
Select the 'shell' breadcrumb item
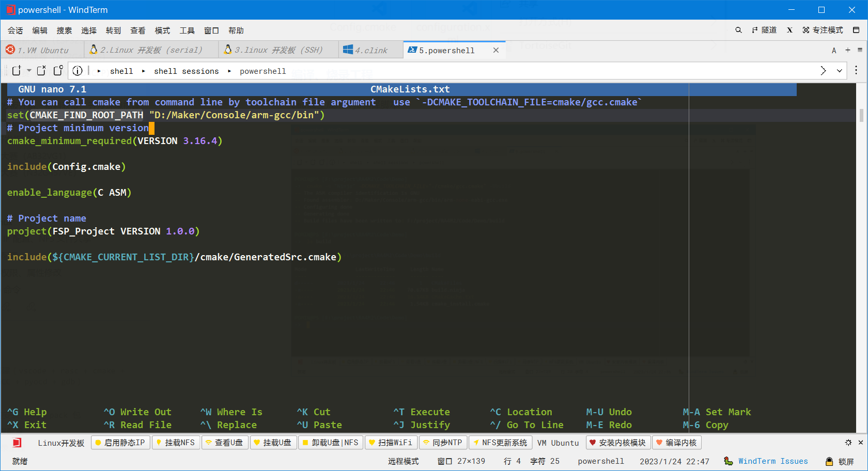point(121,71)
